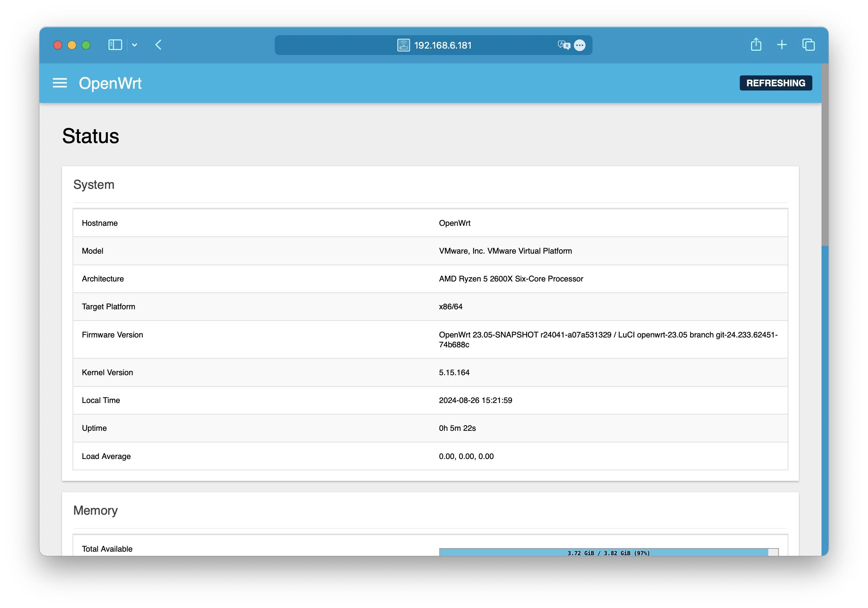The width and height of the screenshot is (868, 608).
Task: Open the page options ellipsis button
Action: coord(579,45)
